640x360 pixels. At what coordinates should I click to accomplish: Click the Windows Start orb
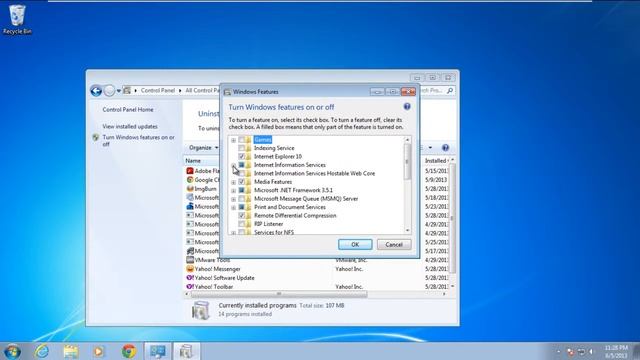click(12, 351)
